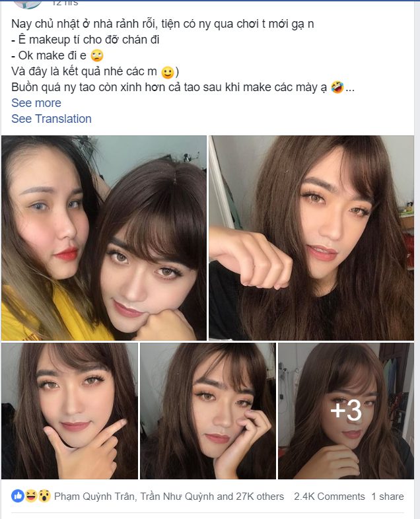
Task: Open the bottom-left photo with hand under chin
Action: pyautogui.click(x=69, y=411)
